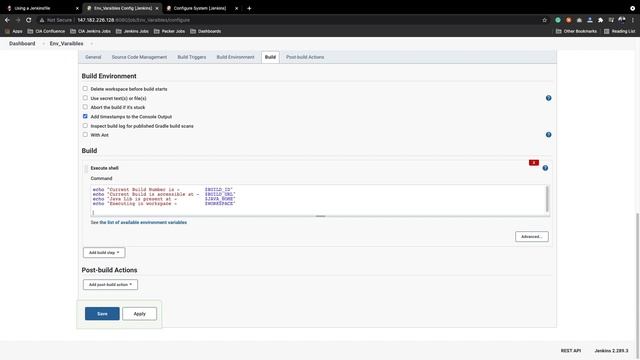
Task: Expand the Dashboard breadcrumb arrow
Action: pos(43,44)
